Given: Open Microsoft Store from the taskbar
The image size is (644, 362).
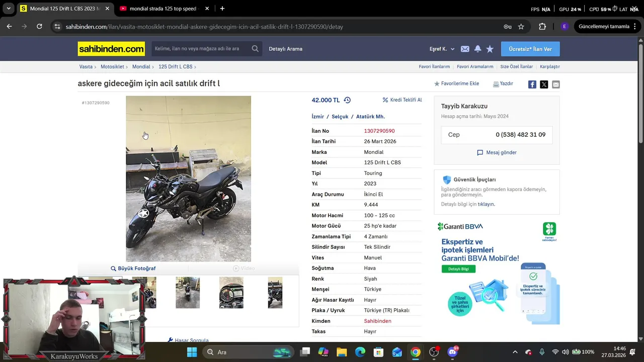Looking at the screenshot, I should 378,352.
